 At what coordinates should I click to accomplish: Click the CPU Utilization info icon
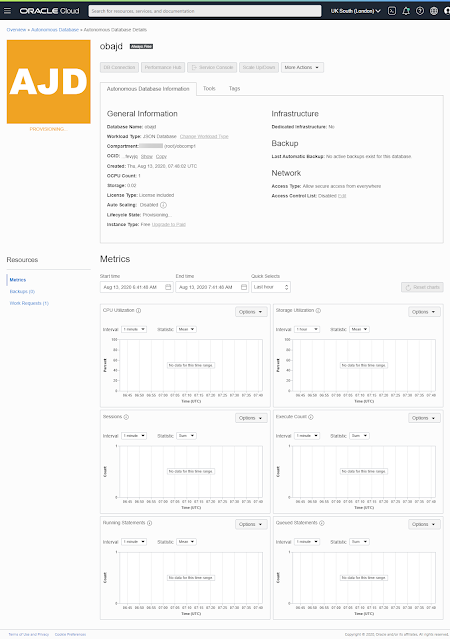139,311
